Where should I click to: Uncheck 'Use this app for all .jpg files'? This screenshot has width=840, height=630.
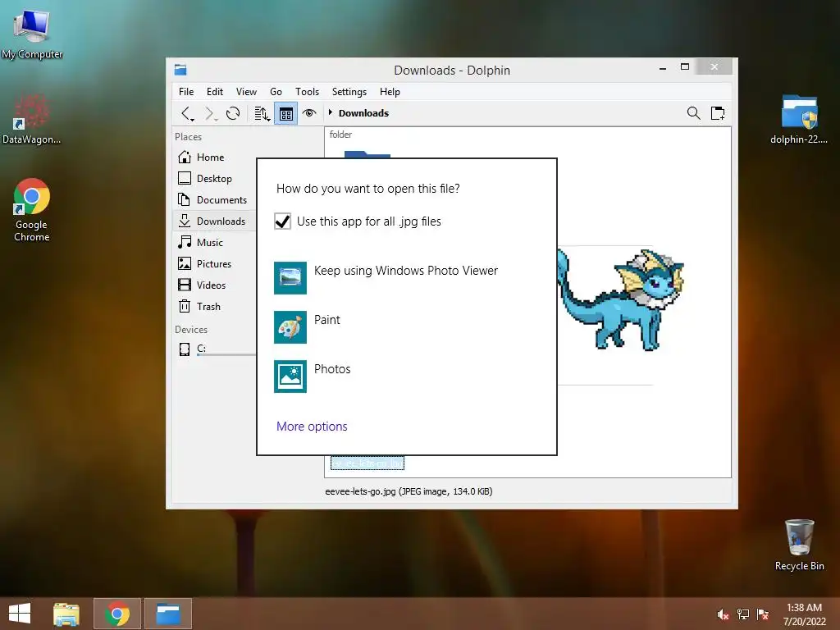282,221
